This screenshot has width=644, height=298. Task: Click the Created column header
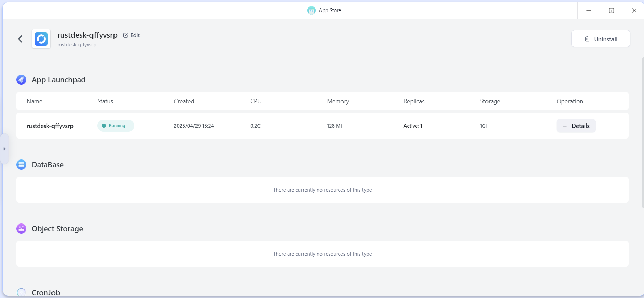[x=184, y=101]
